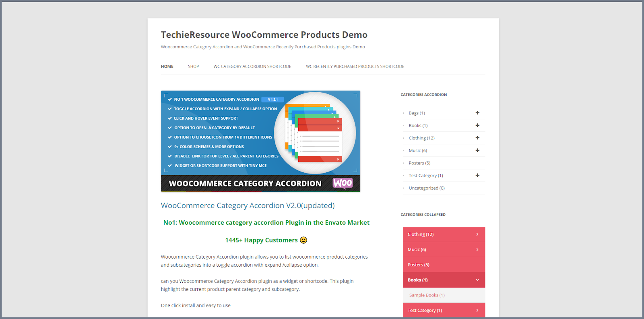
Task: Expand red Music (6) chevron arrow
Action: [477, 250]
